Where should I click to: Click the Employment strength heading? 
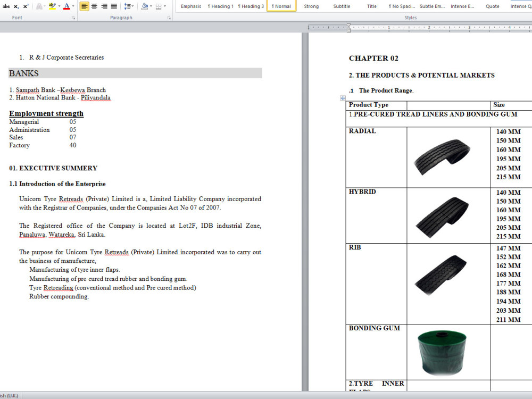pos(46,114)
